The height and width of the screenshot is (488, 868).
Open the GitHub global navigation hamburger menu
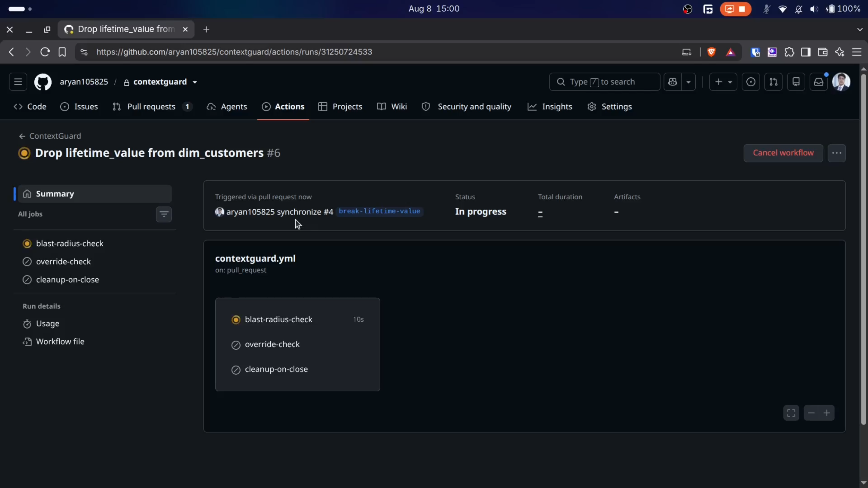click(x=18, y=82)
